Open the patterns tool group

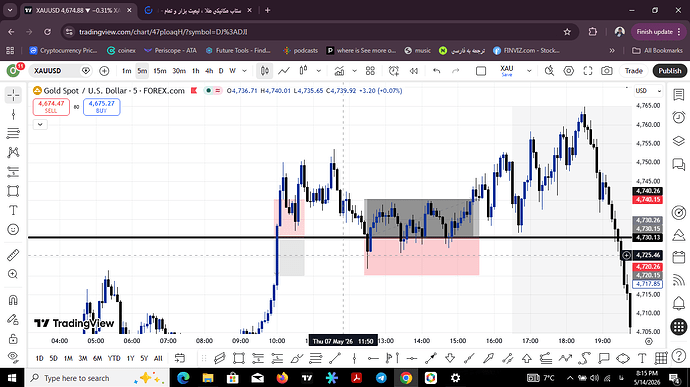pos(13,152)
